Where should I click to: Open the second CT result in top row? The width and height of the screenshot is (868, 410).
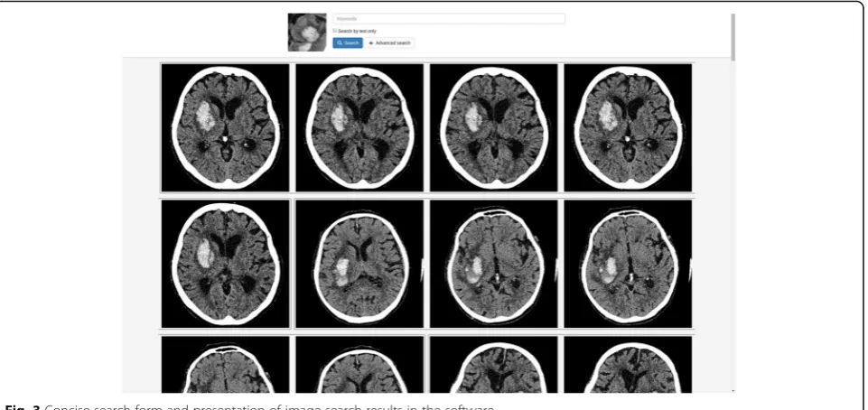coord(359,128)
